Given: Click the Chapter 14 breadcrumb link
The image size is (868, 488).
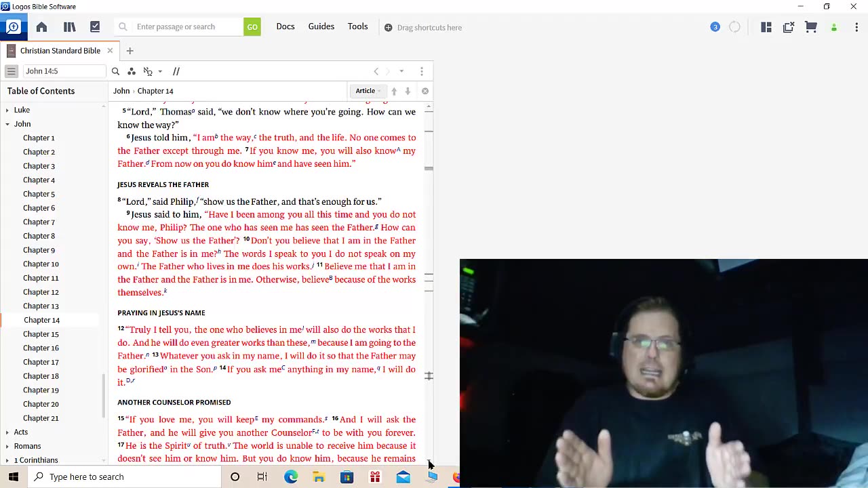Looking at the screenshot, I should (x=155, y=91).
